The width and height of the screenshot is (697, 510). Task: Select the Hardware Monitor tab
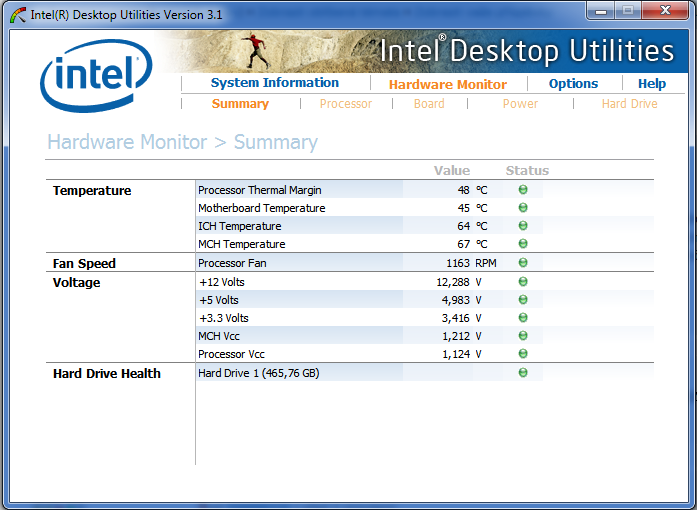pyautogui.click(x=448, y=84)
